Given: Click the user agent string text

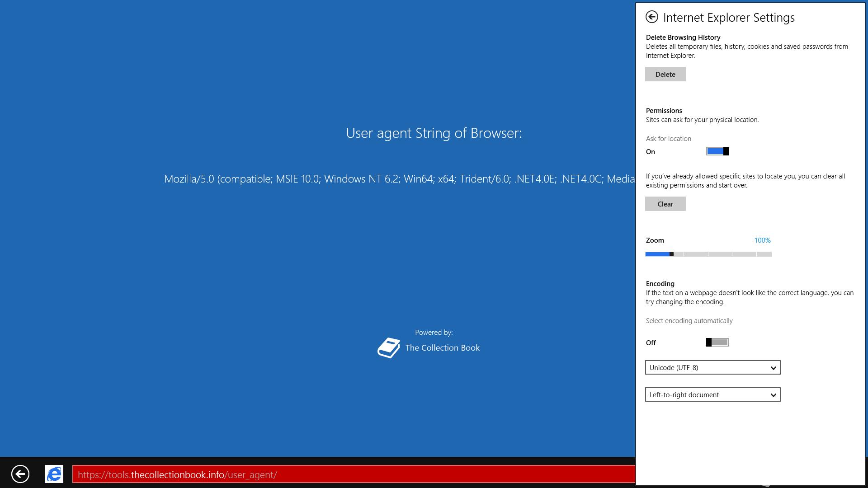Looking at the screenshot, I should click(400, 179).
